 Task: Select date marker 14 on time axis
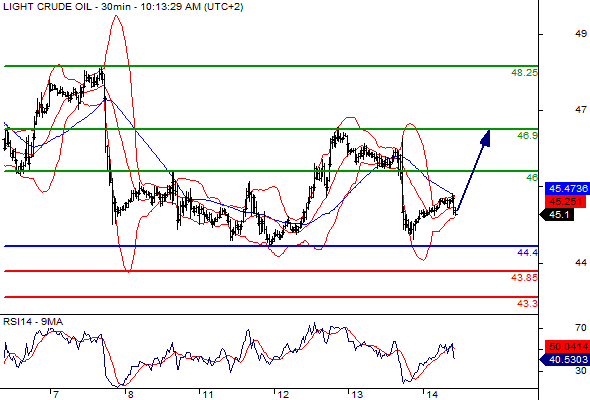(x=432, y=395)
